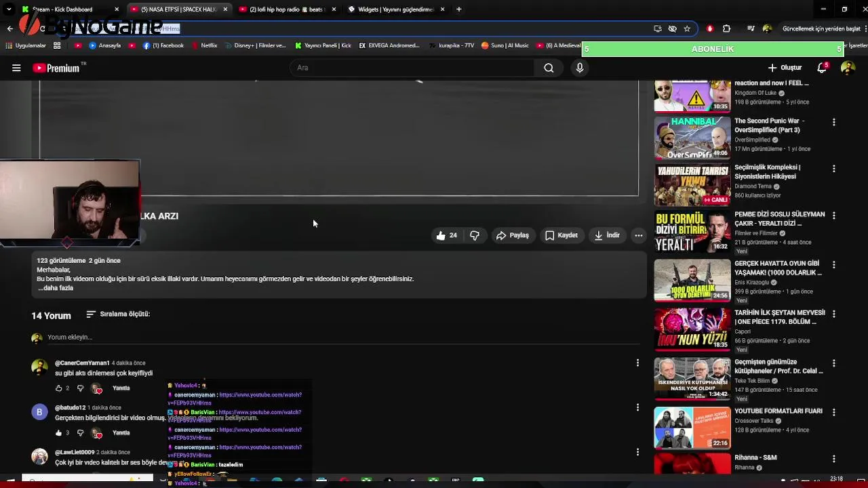Dislike the video
This screenshot has height=488, width=868.
pos(475,235)
